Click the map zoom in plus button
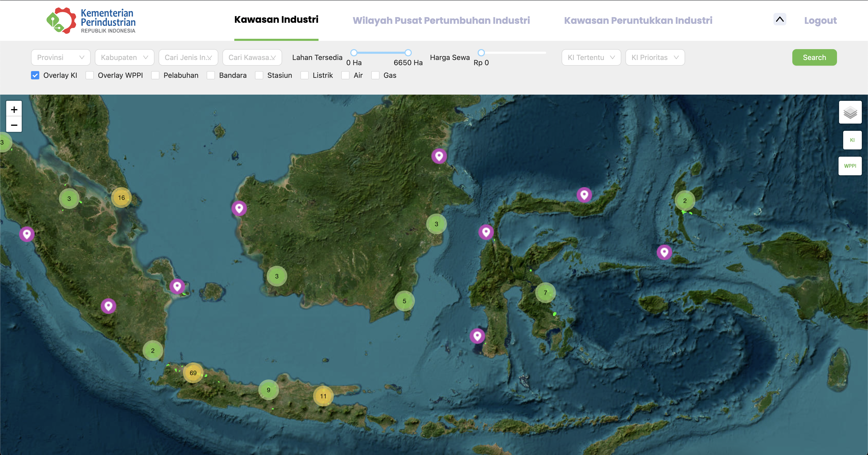The width and height of the screenshot is (868, 455). pyautogui.click(x=14, y=109)
